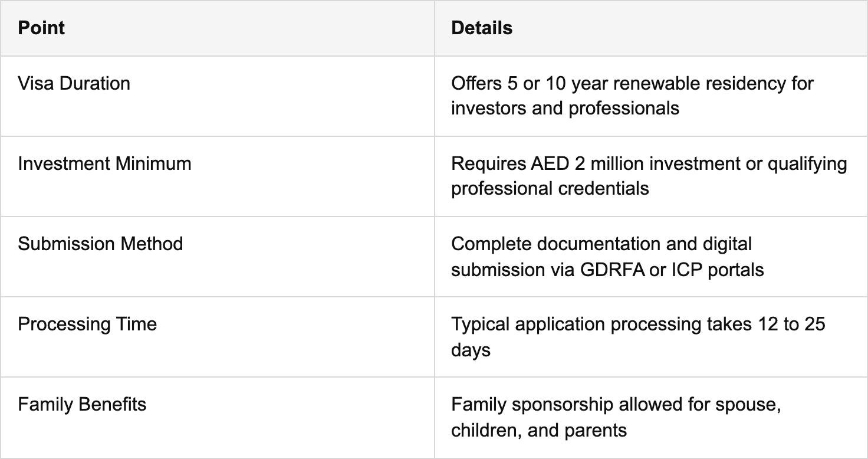Screen dimensions: 868x459
Task: Click the text "Typical application processing takes"
Action: pyautogui.click(x=599, y=324)
